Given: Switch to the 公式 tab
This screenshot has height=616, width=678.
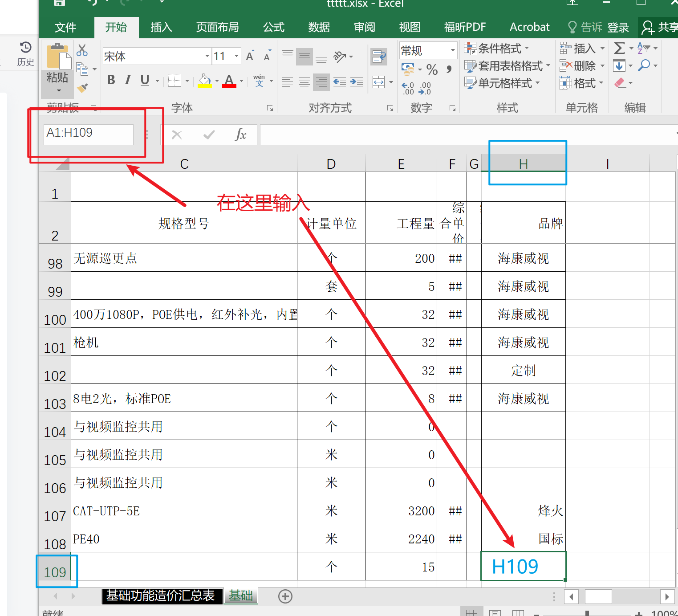Looking at the screenshot, I should pyautogui.click(x=274, y=27).
